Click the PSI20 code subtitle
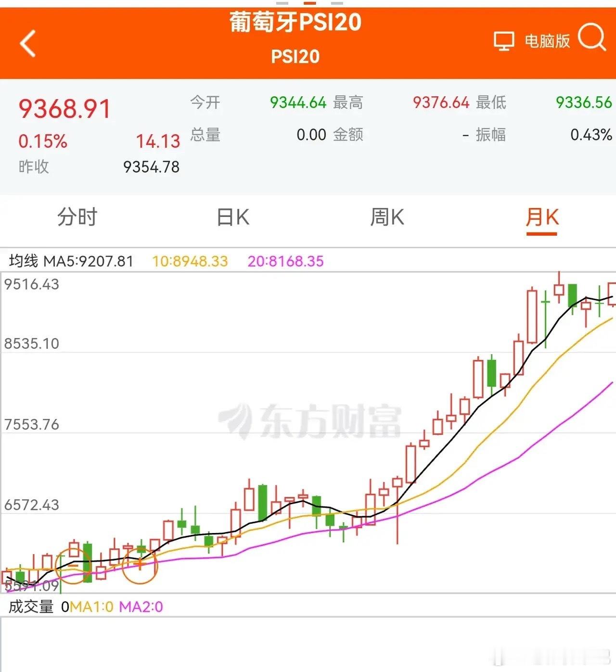Viewport: 616px width, 672px height. [x=295, y=57]
